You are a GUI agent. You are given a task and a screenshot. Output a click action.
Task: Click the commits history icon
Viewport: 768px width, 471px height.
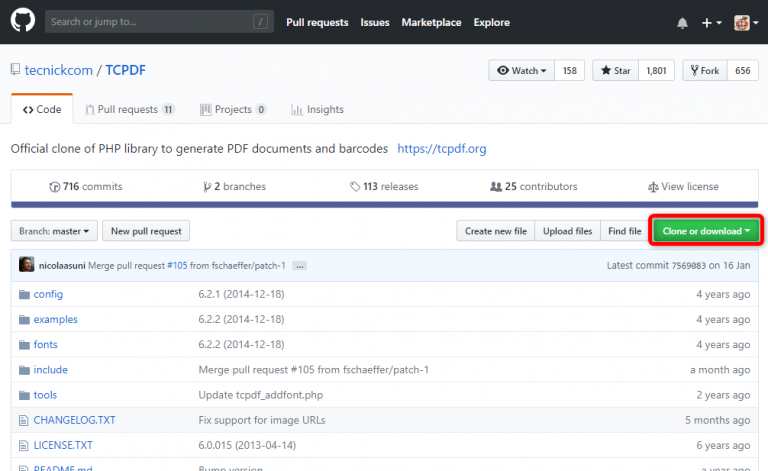coord(55,187)
